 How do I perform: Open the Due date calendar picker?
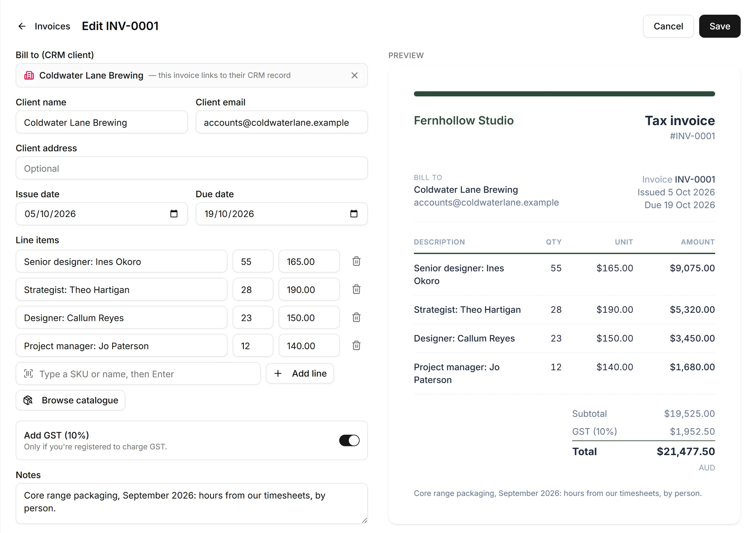tap(353, 214)
